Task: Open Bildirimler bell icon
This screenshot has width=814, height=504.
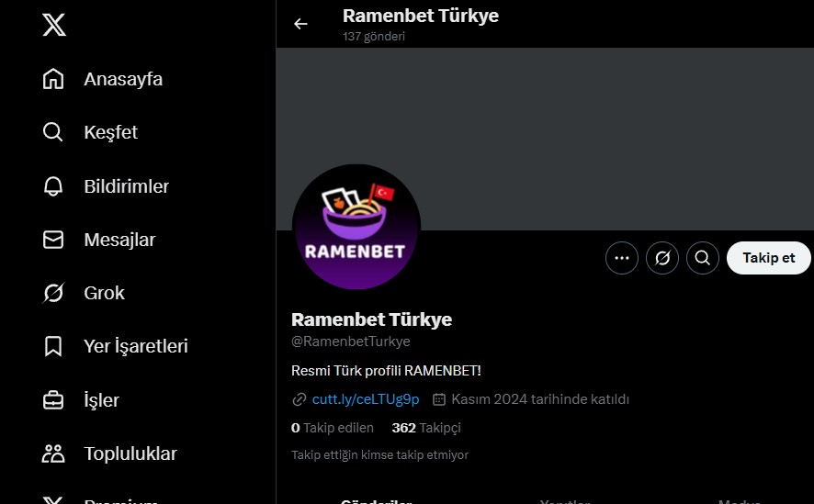Action: (53, 186)
